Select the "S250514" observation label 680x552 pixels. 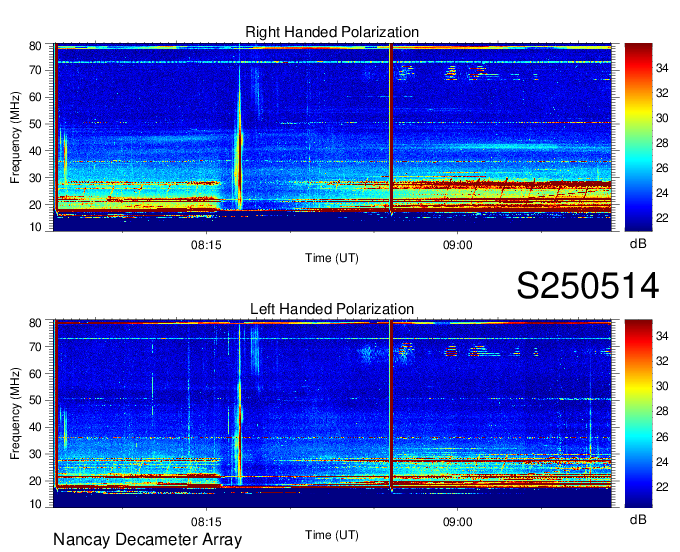click(x=588, y=286)
